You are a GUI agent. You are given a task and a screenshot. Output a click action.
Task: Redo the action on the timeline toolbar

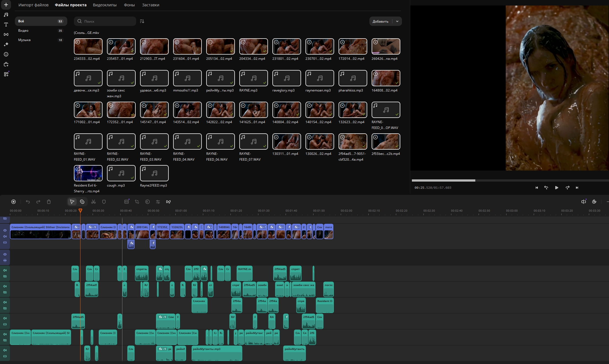point(38,202)
